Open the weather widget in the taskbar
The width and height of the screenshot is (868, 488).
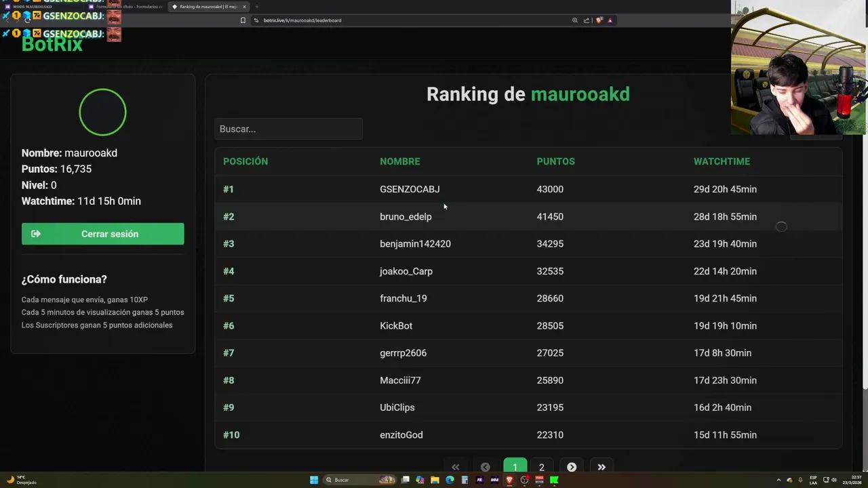point(22,480)
